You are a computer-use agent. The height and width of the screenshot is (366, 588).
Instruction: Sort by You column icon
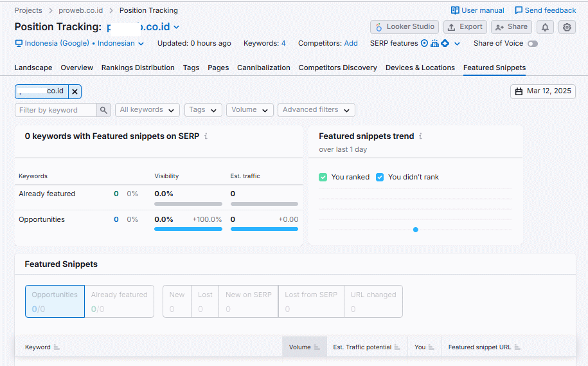[431, 347]
